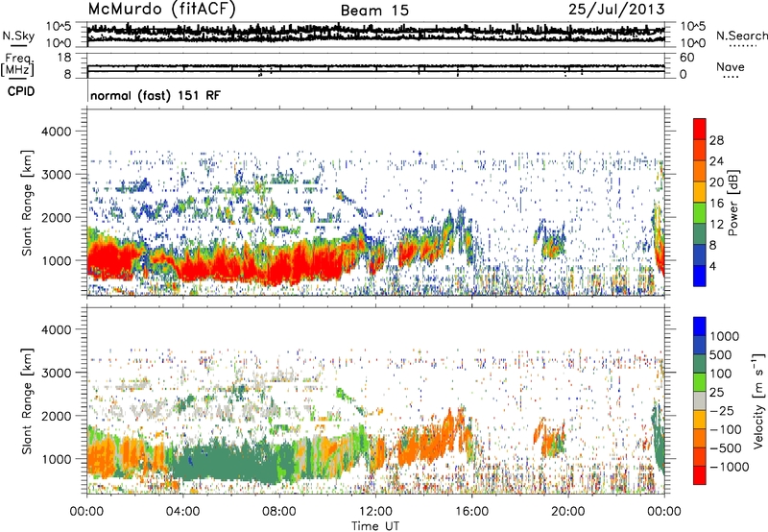Click the 'Freq. [MHz]' axis label
The width and height of the screenshot is (768, 532).
click(x=18, y=65)
